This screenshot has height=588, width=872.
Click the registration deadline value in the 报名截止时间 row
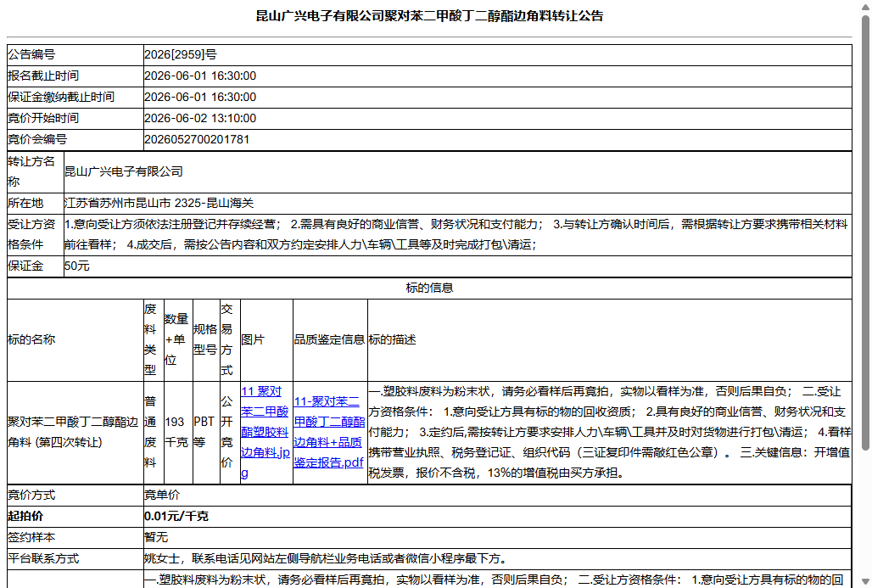200,76
